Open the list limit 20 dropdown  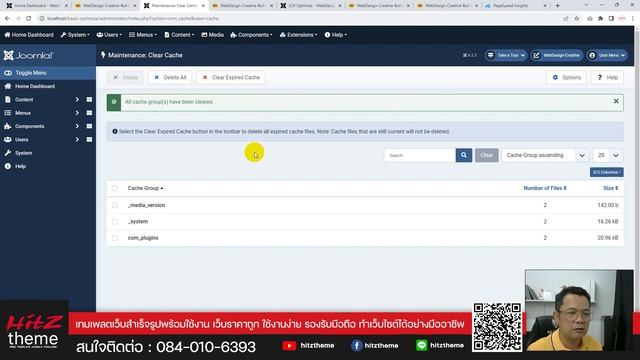tap(608, 155)
